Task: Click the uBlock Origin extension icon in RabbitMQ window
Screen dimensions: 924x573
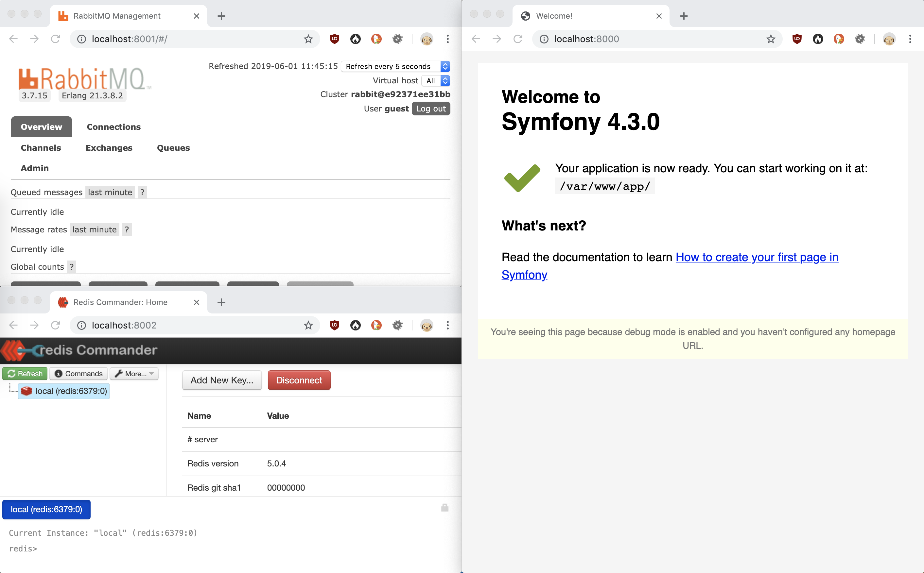Action: [334, 39]
